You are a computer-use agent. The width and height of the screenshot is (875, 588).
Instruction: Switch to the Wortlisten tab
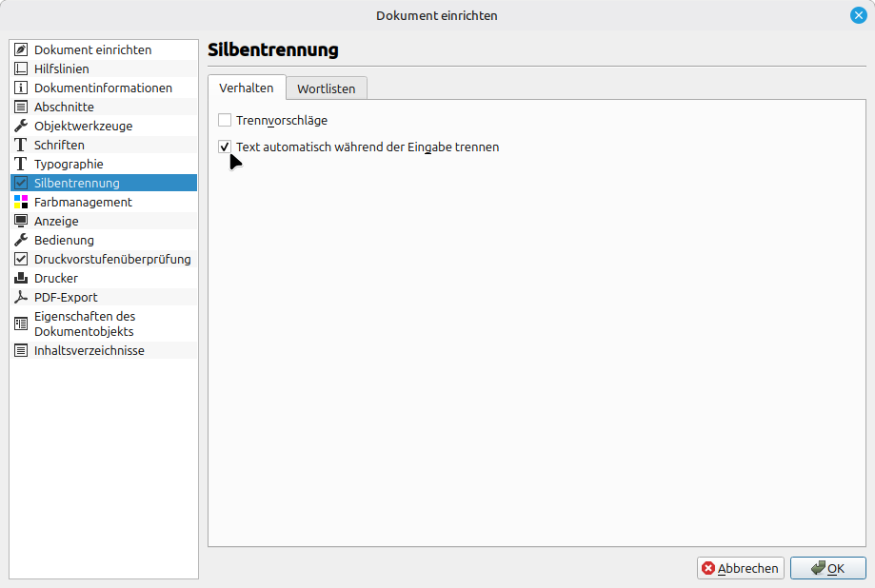tap(326, 88)
